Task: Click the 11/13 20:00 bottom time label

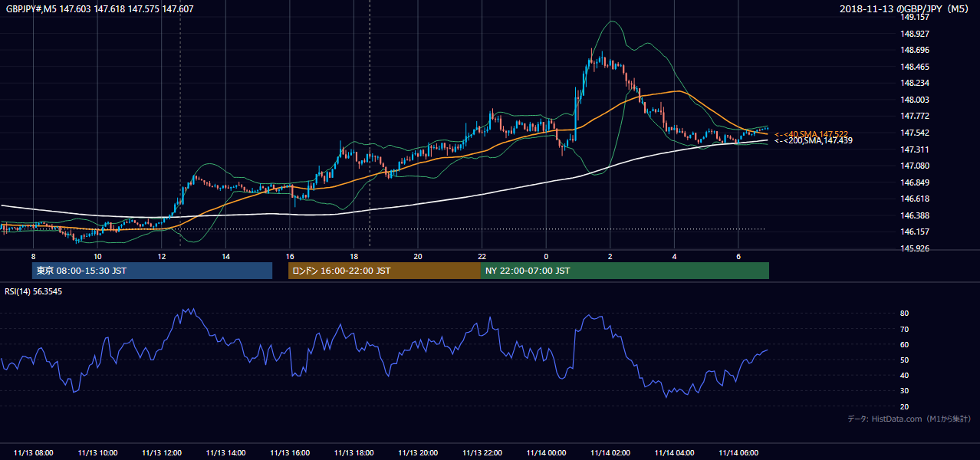Action: pyautogui.click(x=418, y=453)
